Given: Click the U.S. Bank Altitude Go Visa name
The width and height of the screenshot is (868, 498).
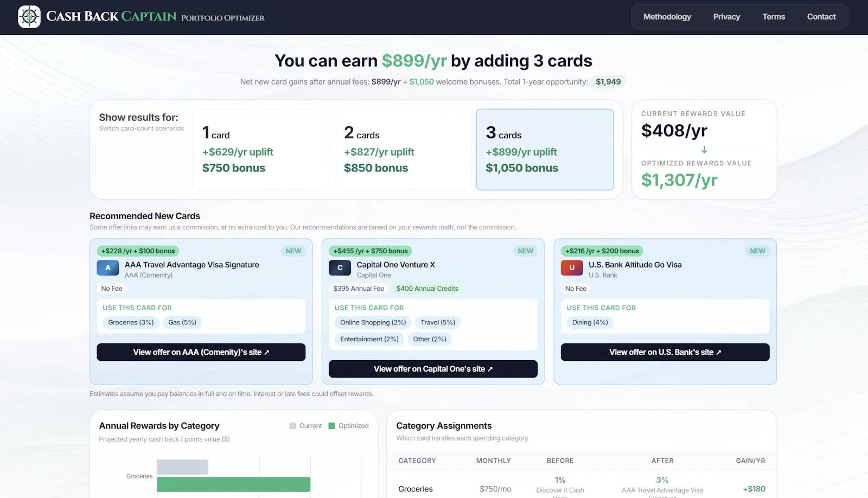Looking at the screenshot, I should coord(635,265).
